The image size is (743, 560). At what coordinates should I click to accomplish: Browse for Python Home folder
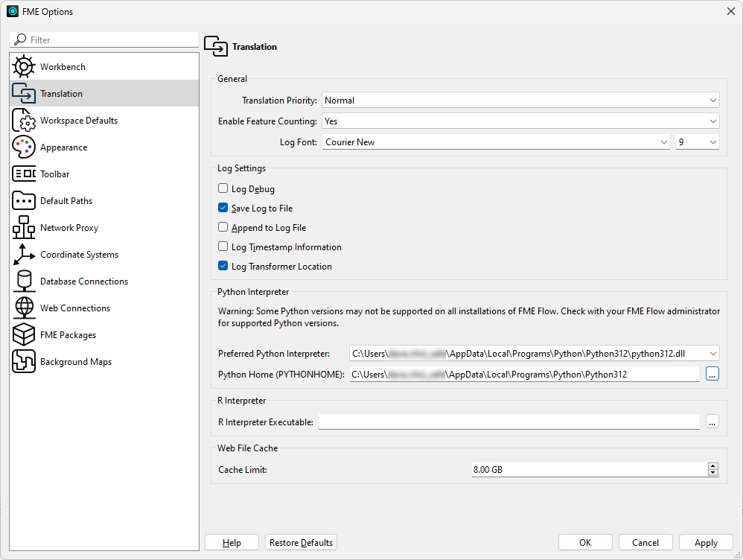(712, 374)
